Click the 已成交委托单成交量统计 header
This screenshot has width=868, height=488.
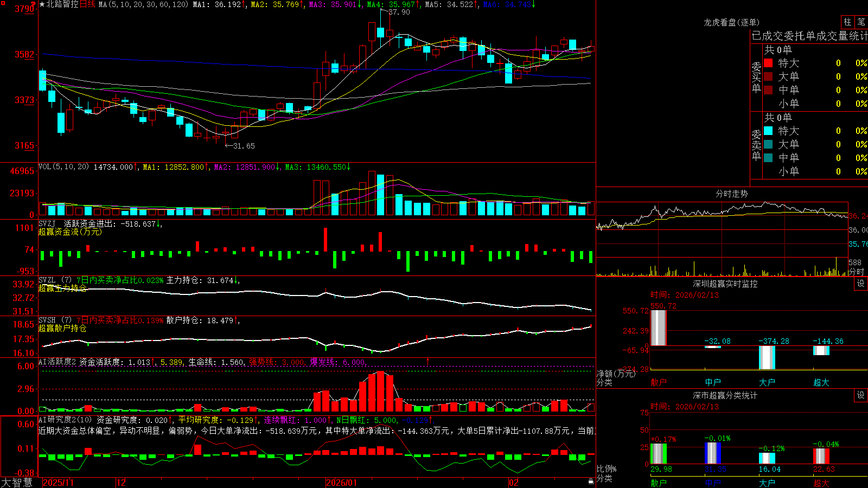click(x=809, y=36)
